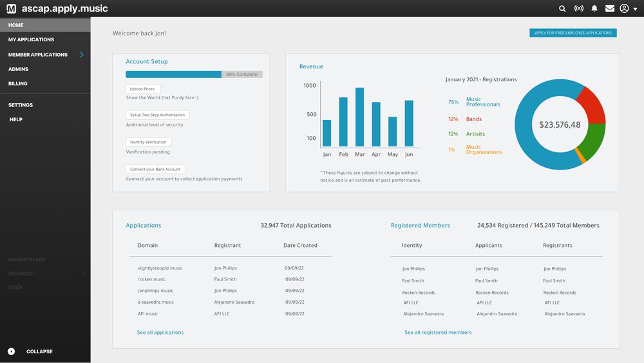Click Registrant column header
Image resolution: width=644 pixels, height=363 pixels.
click(x=227, y=246)
